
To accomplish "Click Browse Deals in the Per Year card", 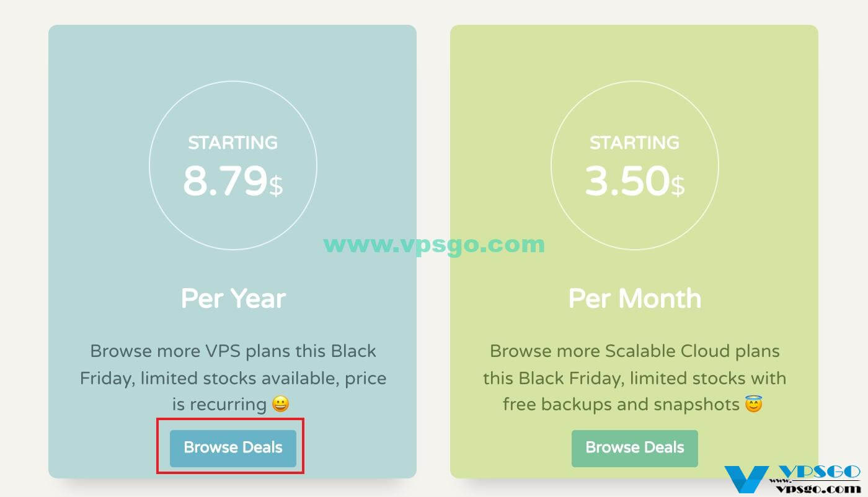I will pos(233,448).
